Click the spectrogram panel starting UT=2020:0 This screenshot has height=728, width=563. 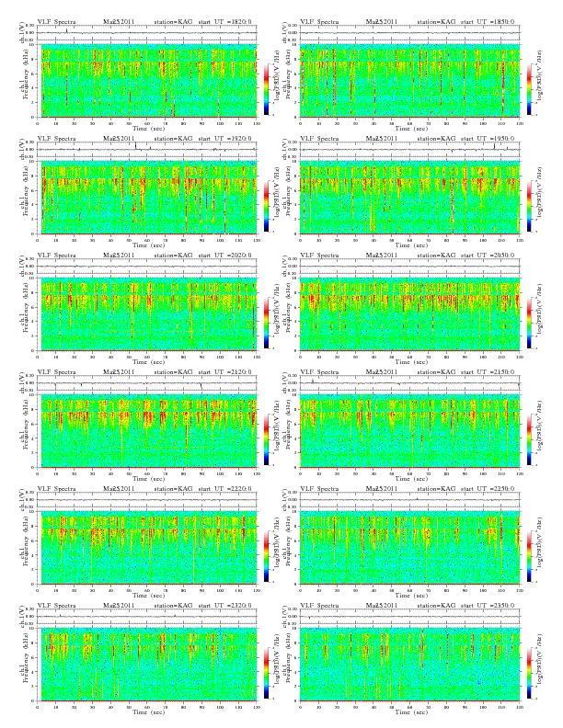147,314
